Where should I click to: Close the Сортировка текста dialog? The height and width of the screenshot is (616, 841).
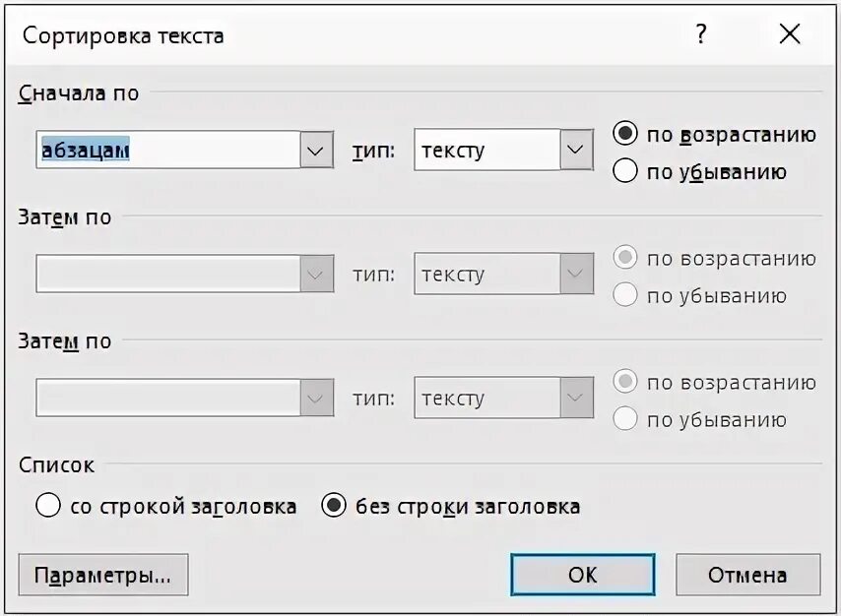pos(790,34)
